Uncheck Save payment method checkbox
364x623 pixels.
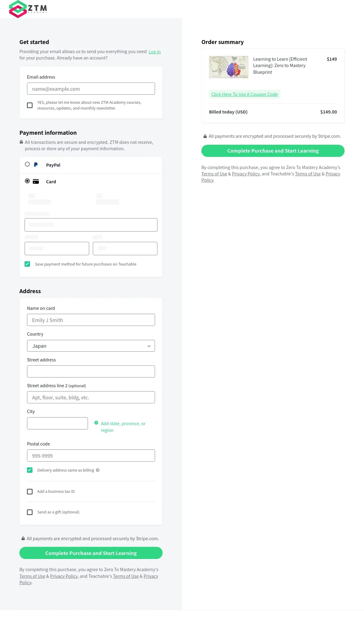click(x=27, y=264)
